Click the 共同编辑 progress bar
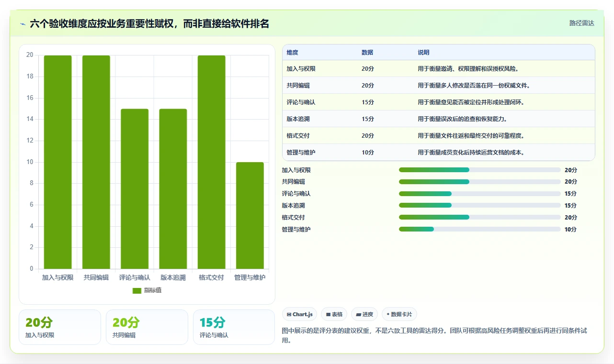Image resolution: width=614 pixels, height=364 pixels. [x=479, y=182]
